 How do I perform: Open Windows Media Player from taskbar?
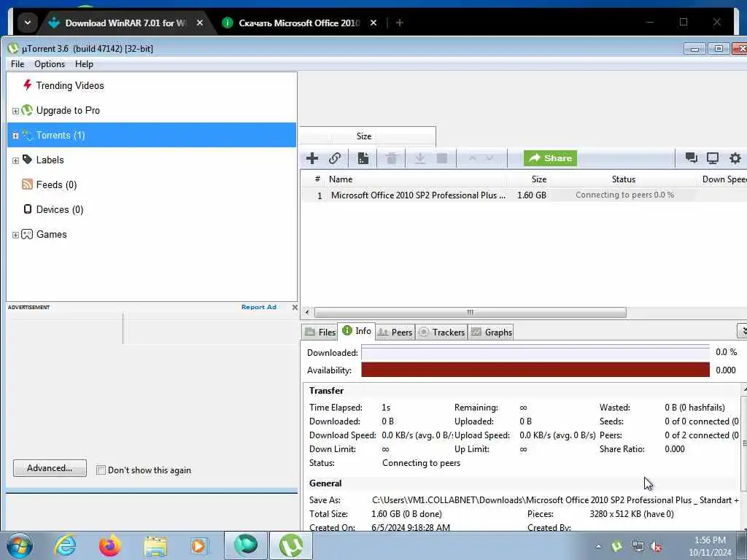[x=198, y=546]
